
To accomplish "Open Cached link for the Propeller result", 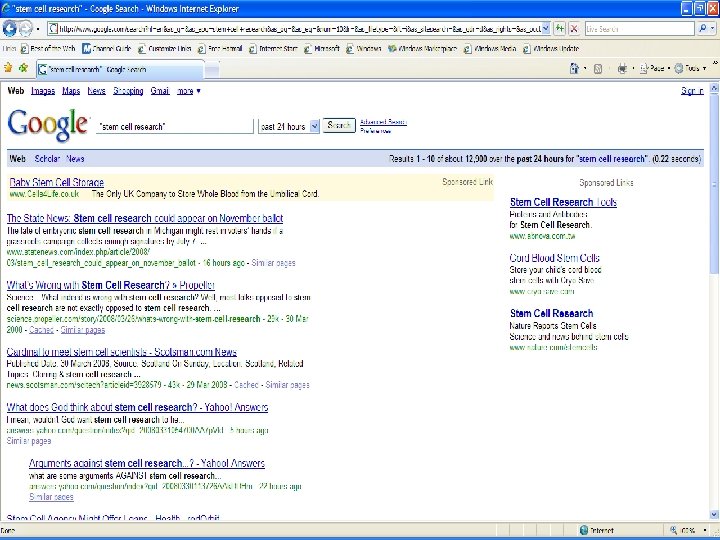I will 41,330.
